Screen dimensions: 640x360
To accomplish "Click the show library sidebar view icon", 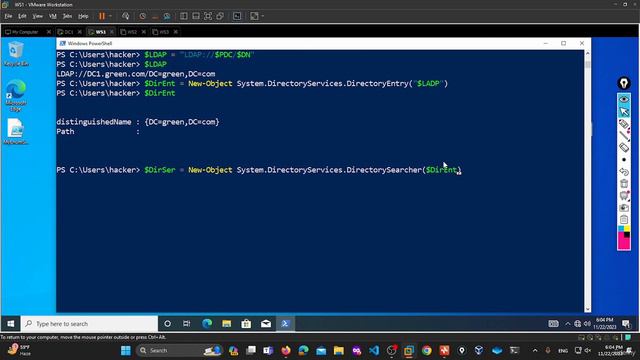I will (184, 16).
